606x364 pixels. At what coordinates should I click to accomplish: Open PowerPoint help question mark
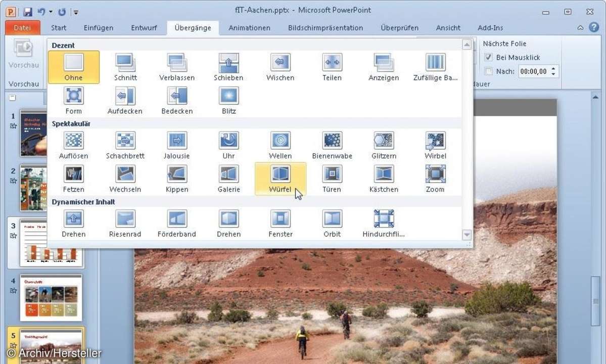click(x=594, y=27)
